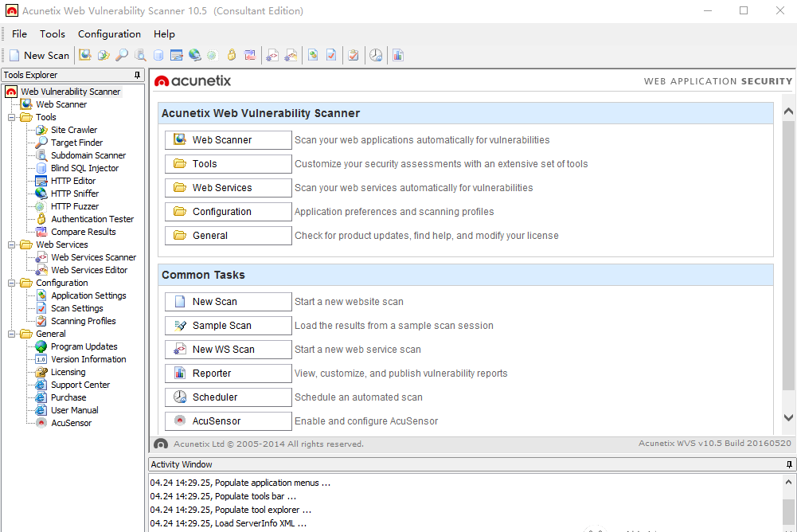Click the Sample Scan button
This screenshot has height=532, width=797.
click(228, 326)
